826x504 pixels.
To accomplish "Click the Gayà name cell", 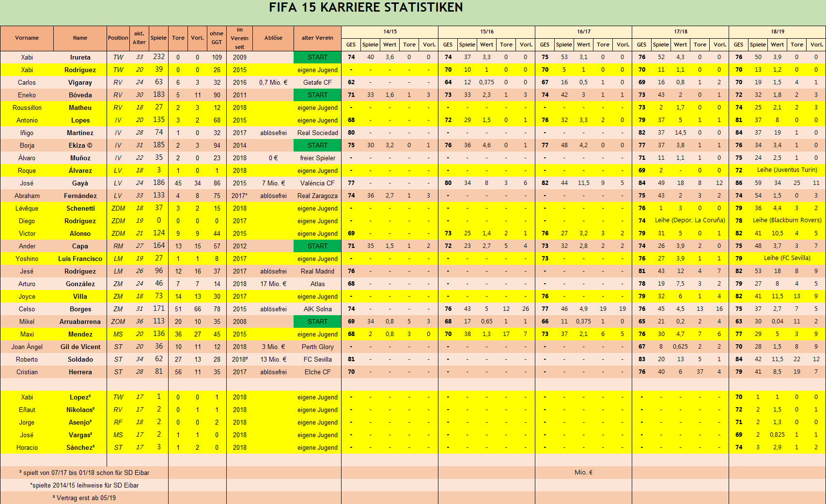I will point(80,183).
